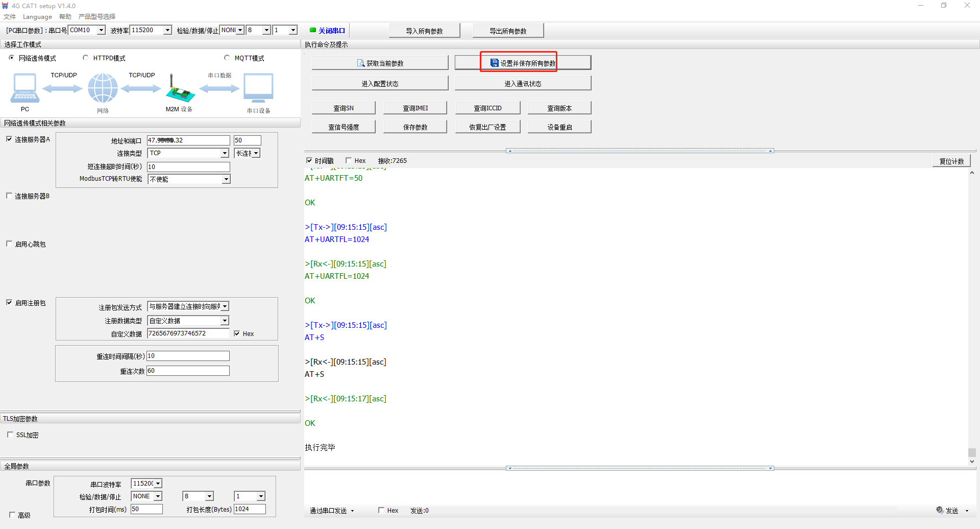The height and width of the screenshot is (529, 980).
Task: Click the send icon at bottom right
Action: click(x=940, y=510)
